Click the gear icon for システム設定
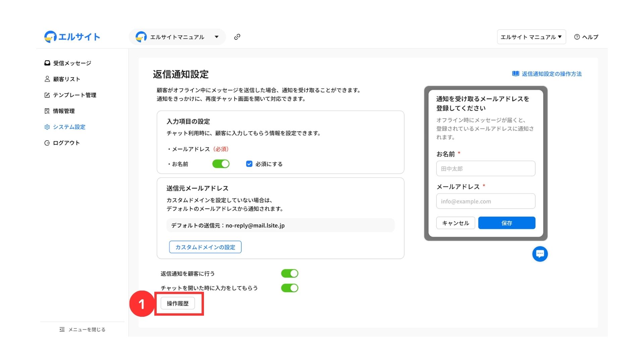Viewport: 644px width, 362px height. pos(47,127)
